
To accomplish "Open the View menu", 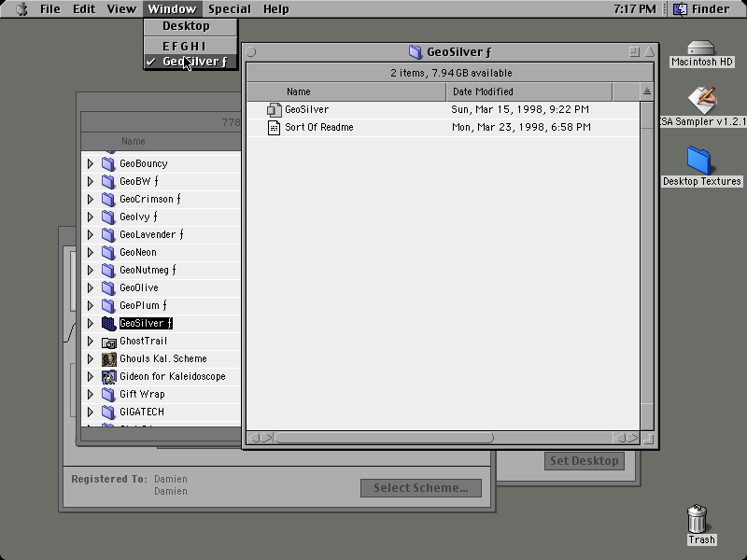I will [121, 9].
